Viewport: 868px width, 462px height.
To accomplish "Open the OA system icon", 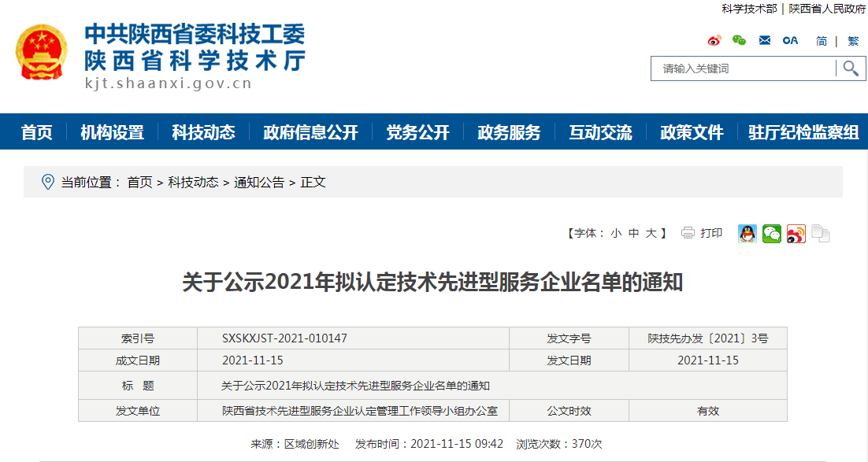I will click(x=790, y=41).
